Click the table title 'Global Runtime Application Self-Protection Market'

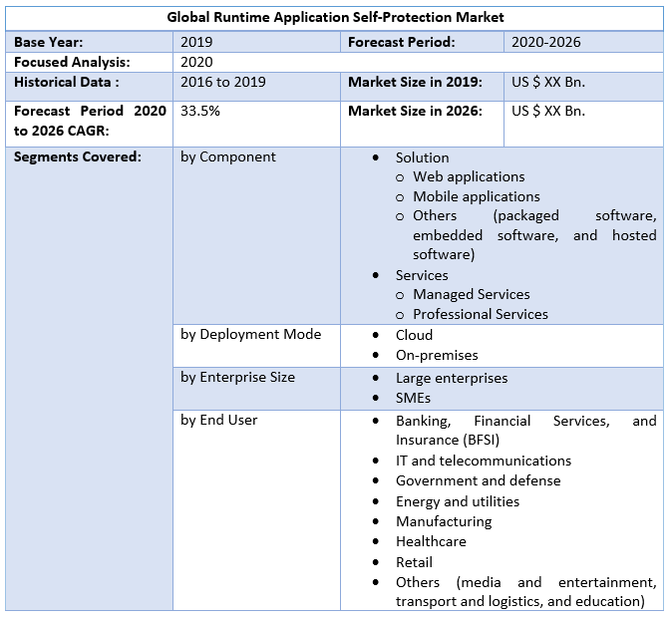click(335, 17)
